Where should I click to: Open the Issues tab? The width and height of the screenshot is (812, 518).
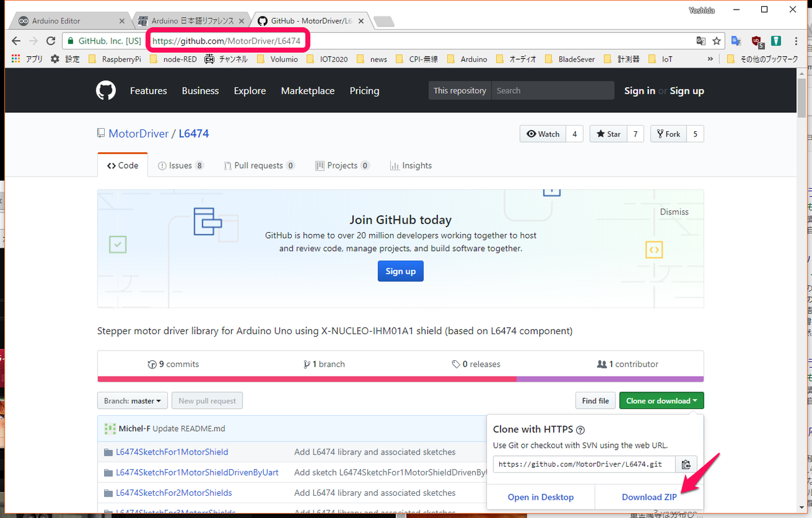(181, 165)
